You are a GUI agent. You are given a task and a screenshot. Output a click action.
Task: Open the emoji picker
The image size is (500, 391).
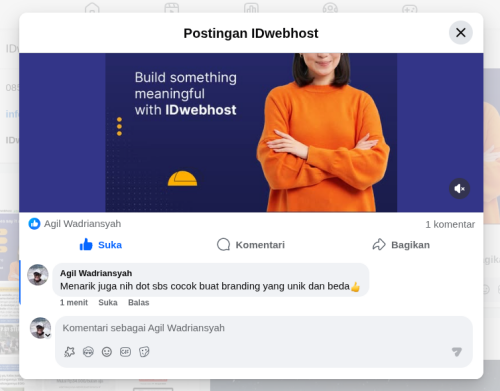tap(107, 352)
